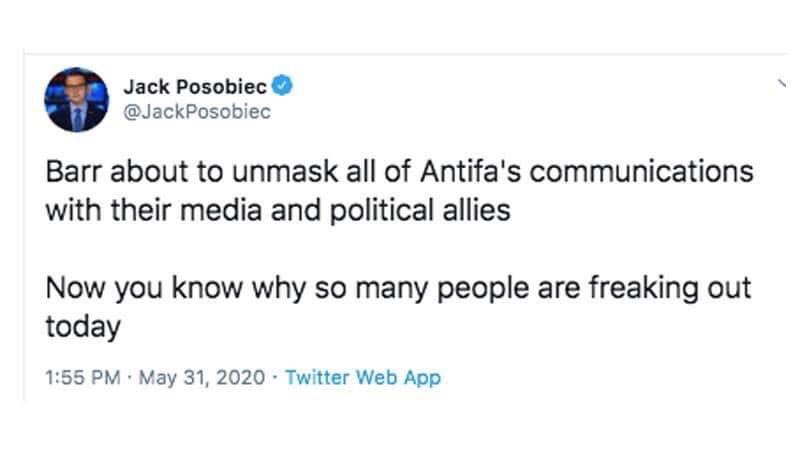Click the blue verified checkmark badge

coord(283,86)
